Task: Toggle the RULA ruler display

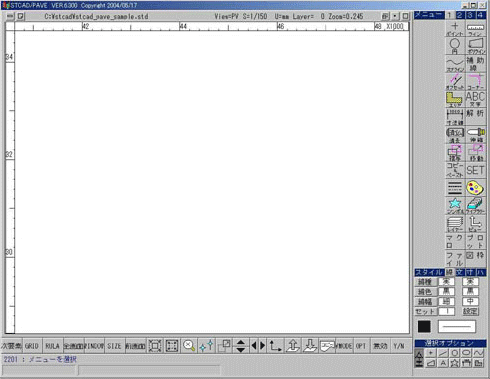Action: click(x=52, y=346)
